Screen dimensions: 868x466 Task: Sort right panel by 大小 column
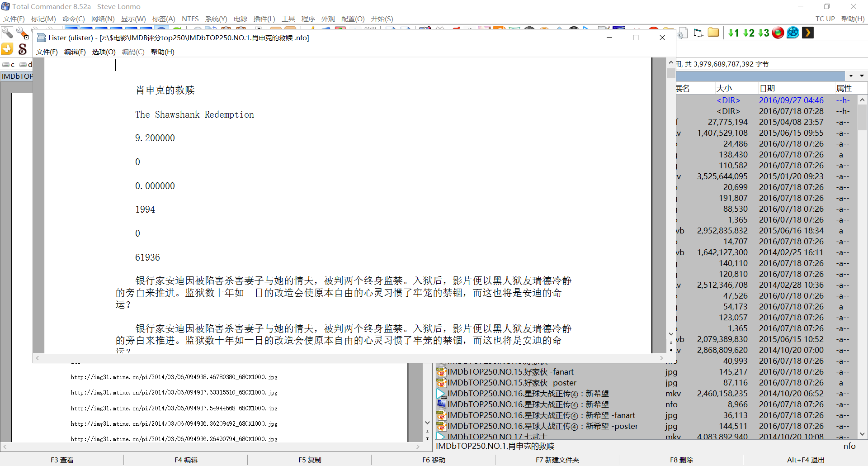pyautogui.click(x=736, y=88)
